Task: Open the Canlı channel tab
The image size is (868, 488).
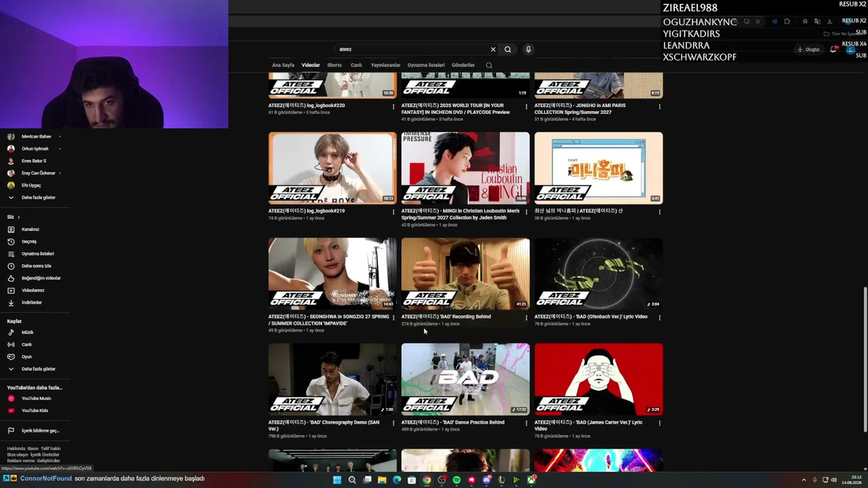Action: pos(356,65)
